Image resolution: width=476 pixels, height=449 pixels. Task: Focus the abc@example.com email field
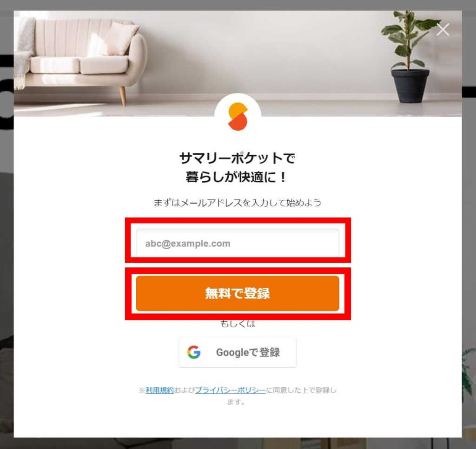[238, 243]
